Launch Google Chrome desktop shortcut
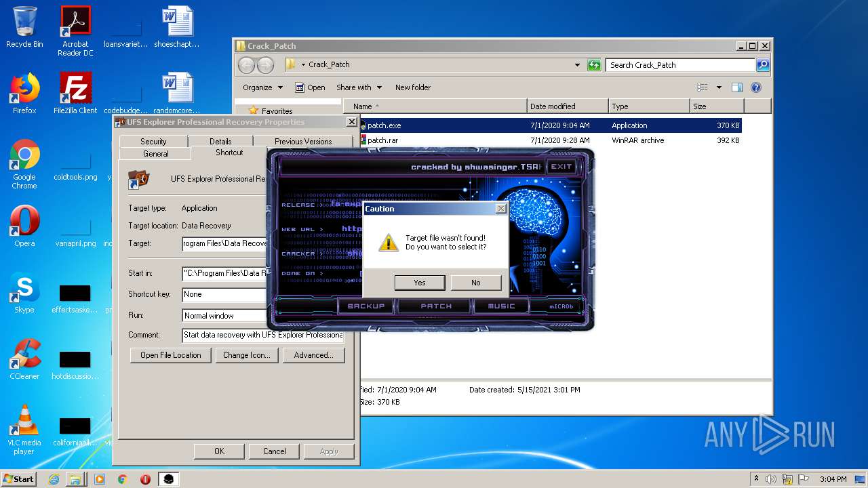Screen dimensions: 868x488 24,165
